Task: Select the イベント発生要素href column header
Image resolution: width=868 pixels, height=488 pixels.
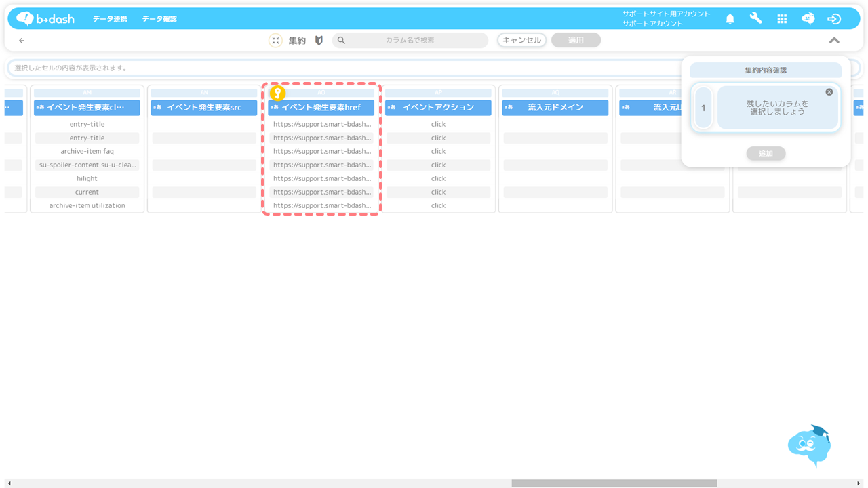Action: 321,107
